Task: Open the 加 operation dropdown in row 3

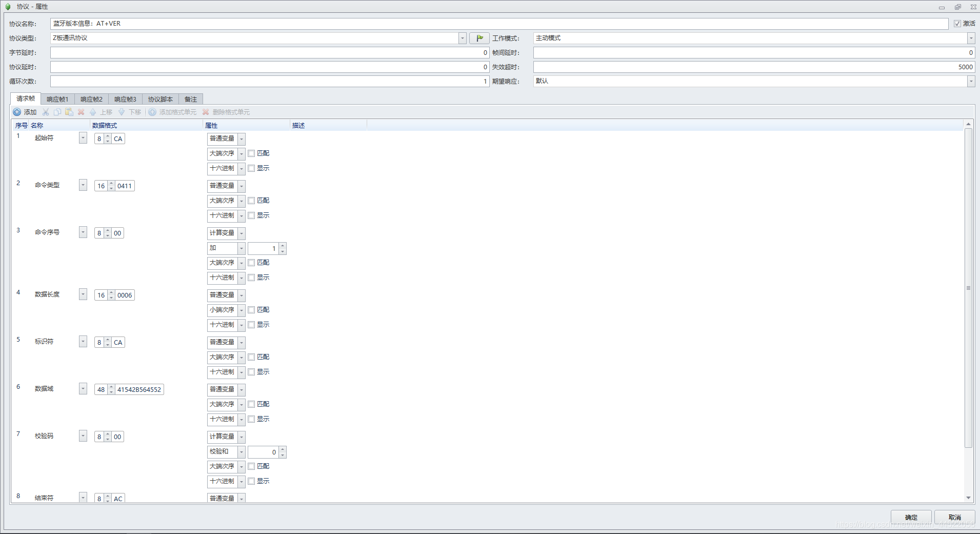Action: 242,248
